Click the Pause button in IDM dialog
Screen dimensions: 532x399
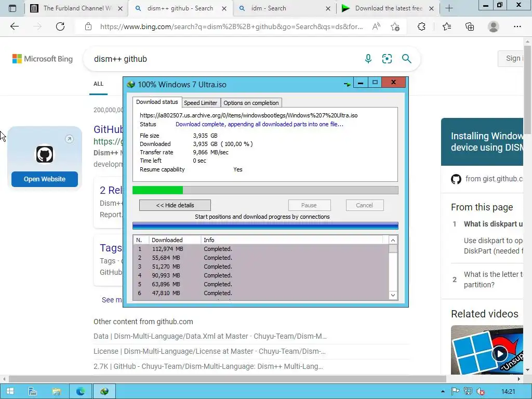point(309,205)
